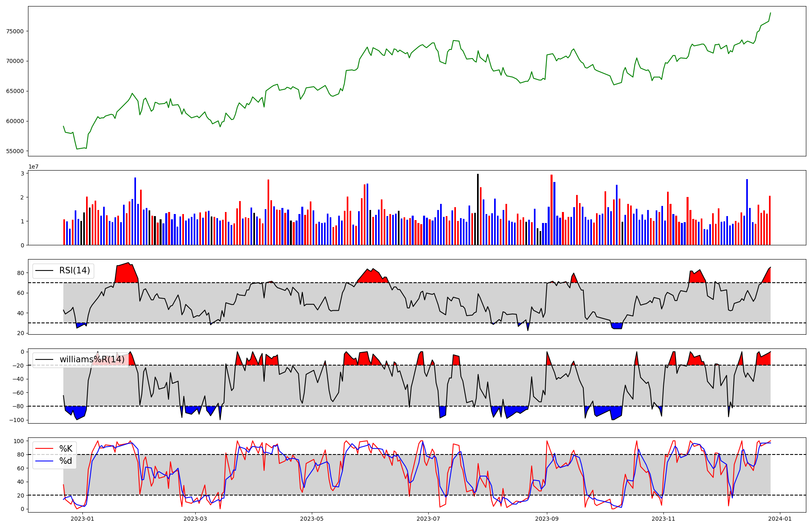Click the 1e7 volume scale label

[33, 167]
